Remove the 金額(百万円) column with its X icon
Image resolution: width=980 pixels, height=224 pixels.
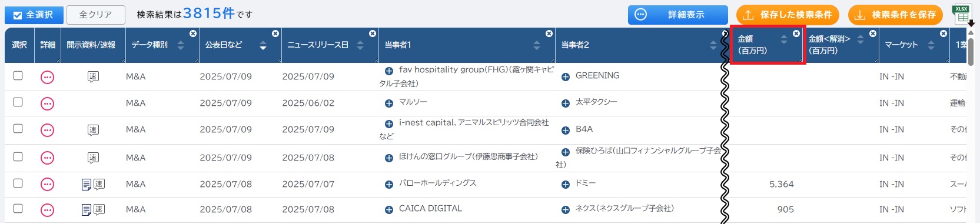coord(796,34)
